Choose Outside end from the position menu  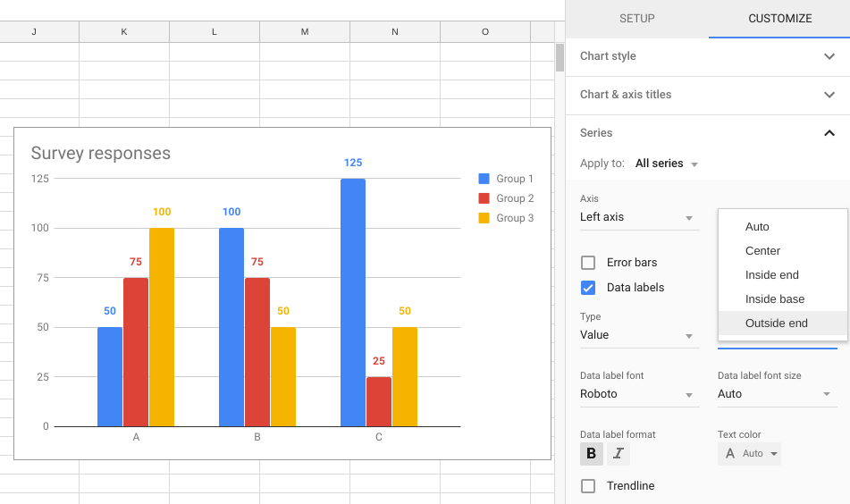(x=783, y=323)
